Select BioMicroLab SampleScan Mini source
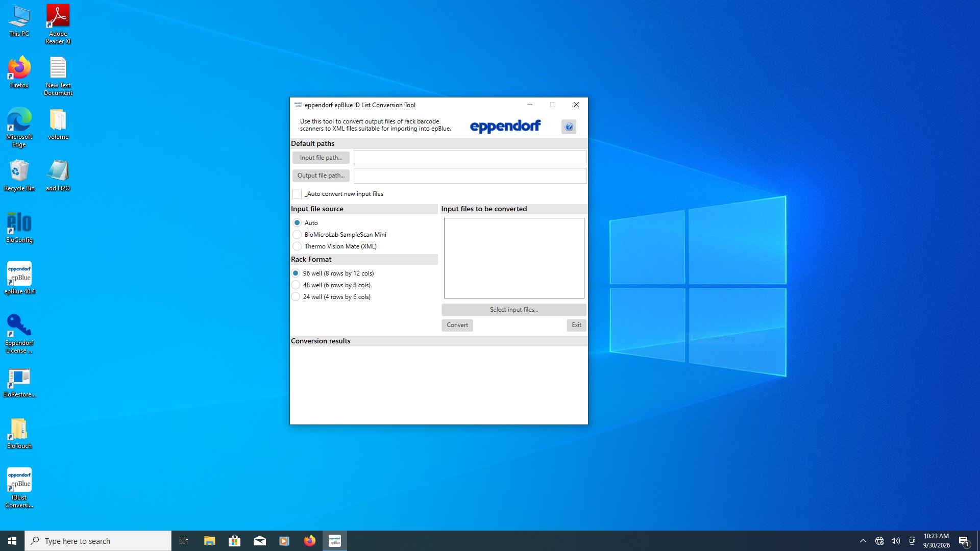This screenshot has height=551, width=980. click(297, 235)
